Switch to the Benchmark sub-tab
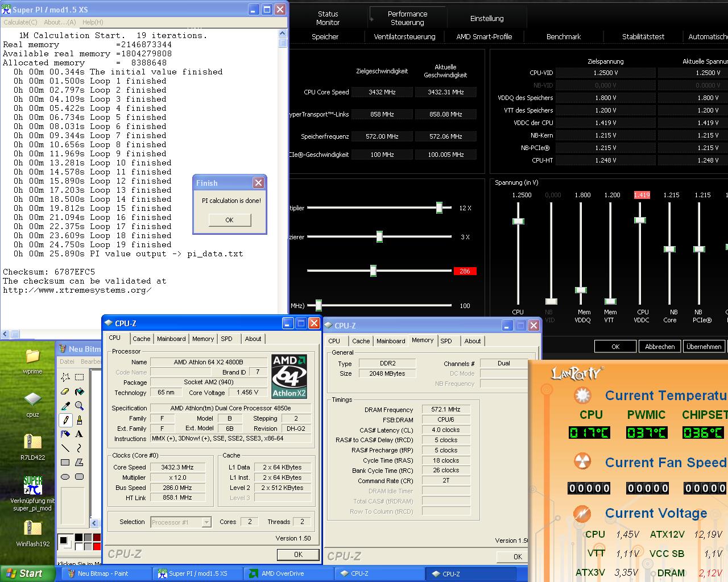Screen dimensions: 728x582 point(564,36)
